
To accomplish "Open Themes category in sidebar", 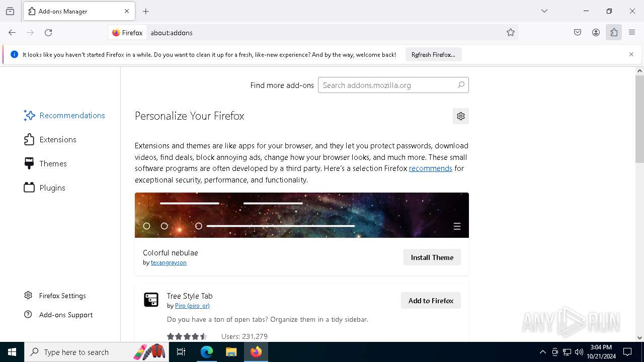I will [45, 164].
